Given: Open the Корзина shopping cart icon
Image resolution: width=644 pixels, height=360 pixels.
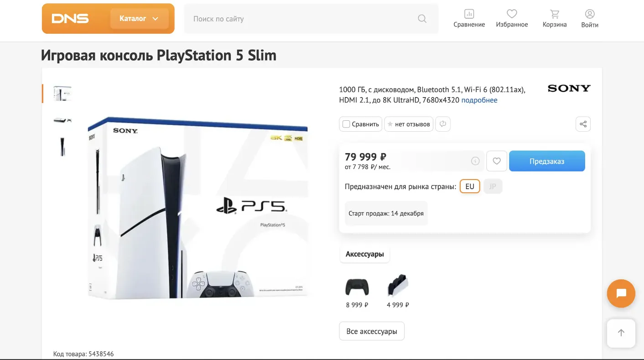Looking at the screenshot, I should 555,14.
